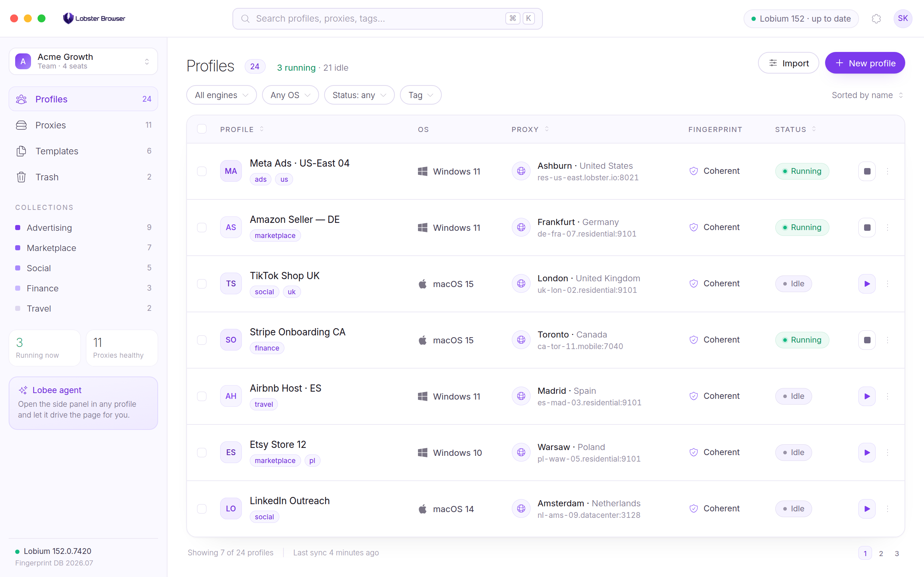Open the settings gear icon

pos(876,18)
